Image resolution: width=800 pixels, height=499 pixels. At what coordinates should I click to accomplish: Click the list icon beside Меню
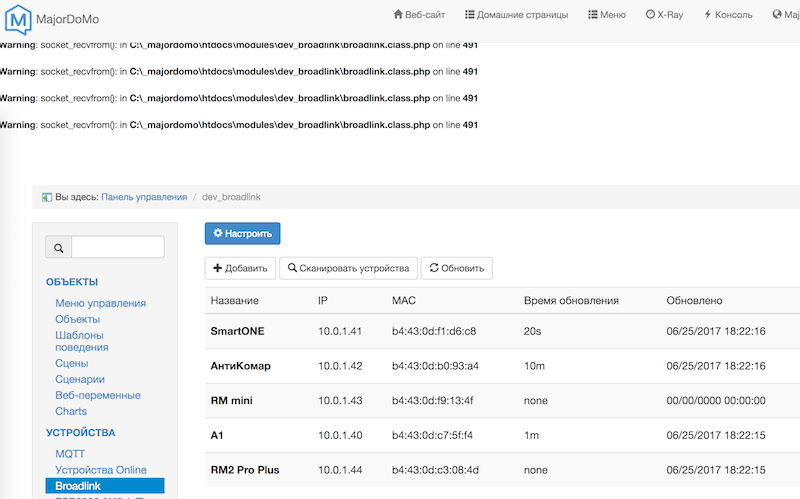pyautogui.click(x=592, y=14)
